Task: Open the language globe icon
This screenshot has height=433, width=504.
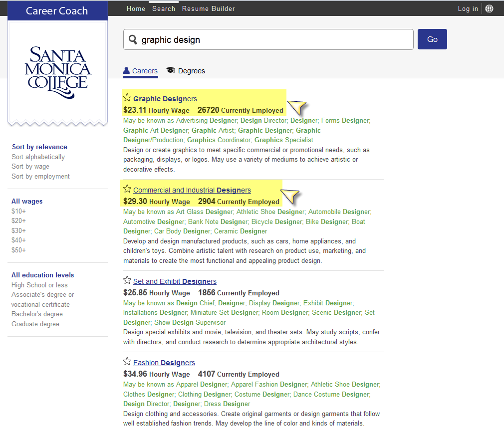Action: 489,8
